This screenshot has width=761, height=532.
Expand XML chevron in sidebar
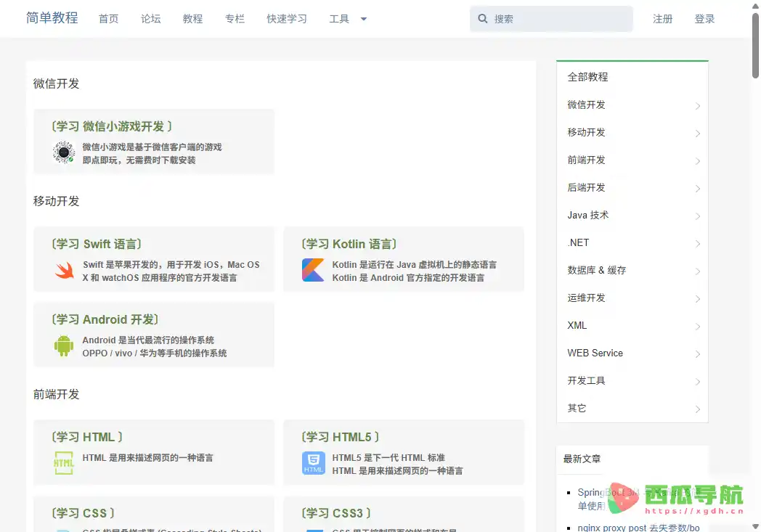[x=697, y=327]
